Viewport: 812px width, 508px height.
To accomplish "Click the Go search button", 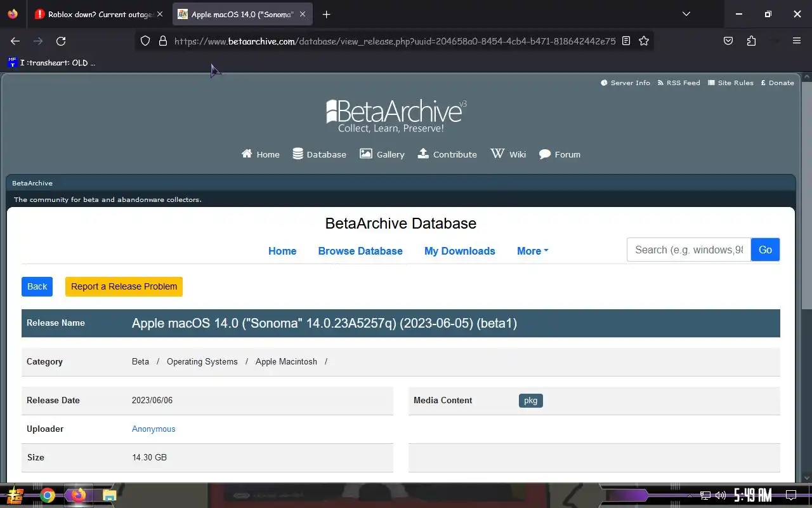I will [x=766, y=250].
